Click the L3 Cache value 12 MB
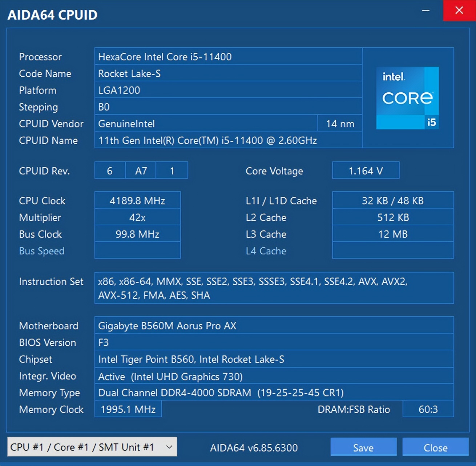The height and width of the screenshot is (466, 476). [392, 234]
